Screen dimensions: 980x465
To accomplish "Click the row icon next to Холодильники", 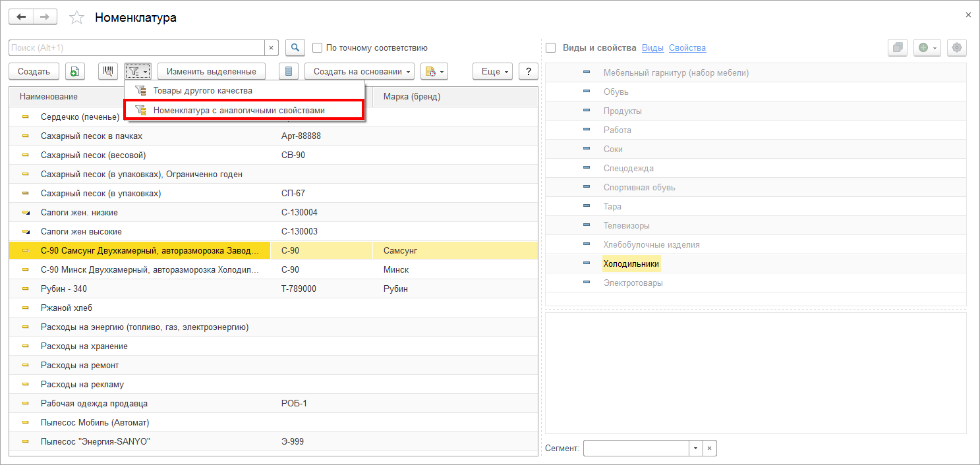I will (587, 263).
